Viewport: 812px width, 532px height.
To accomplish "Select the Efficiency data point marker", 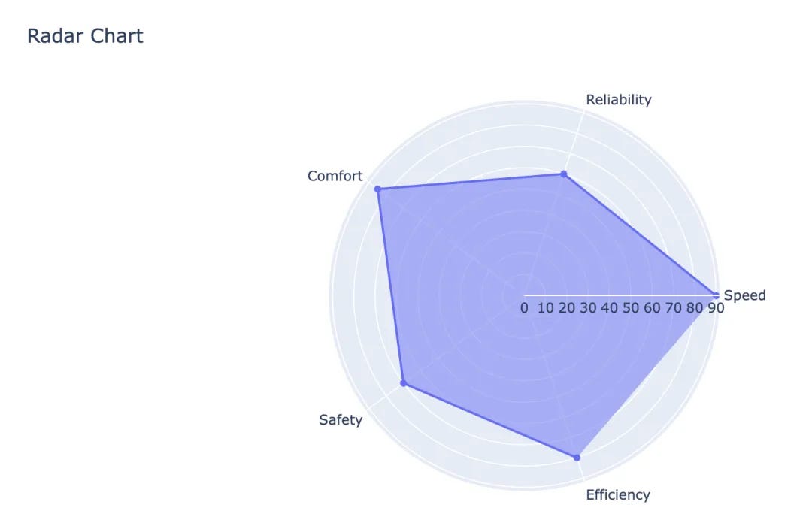I will tap(577, 457).
